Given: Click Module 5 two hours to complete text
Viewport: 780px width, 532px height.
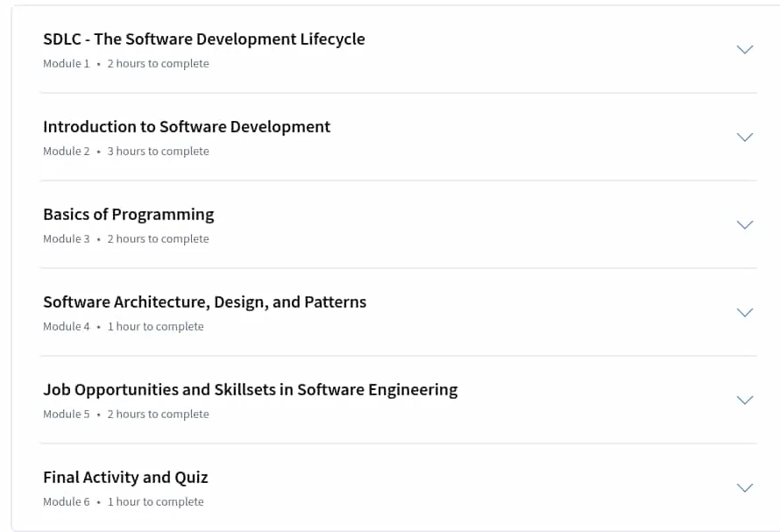Looking at the screenshot, I should (126, 414).
